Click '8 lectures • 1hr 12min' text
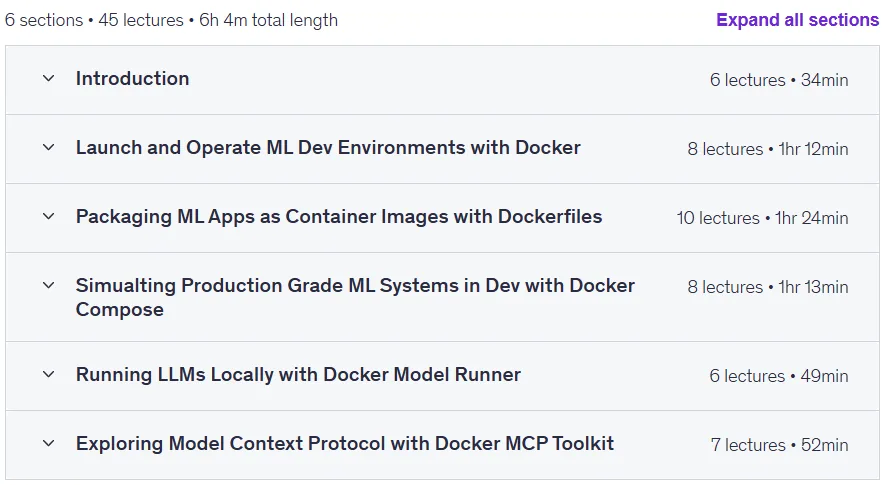884x485 pixels. click(767, 149)
